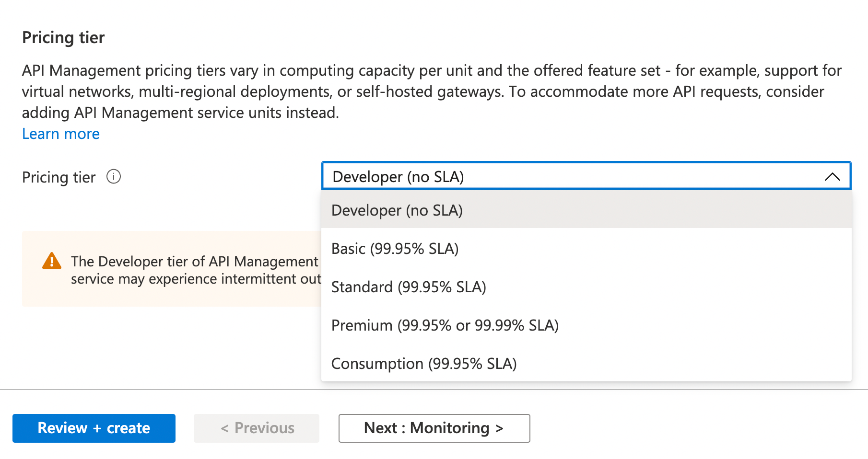Open the Learn more link
This screenshot has height=459, width=868.
60,134
